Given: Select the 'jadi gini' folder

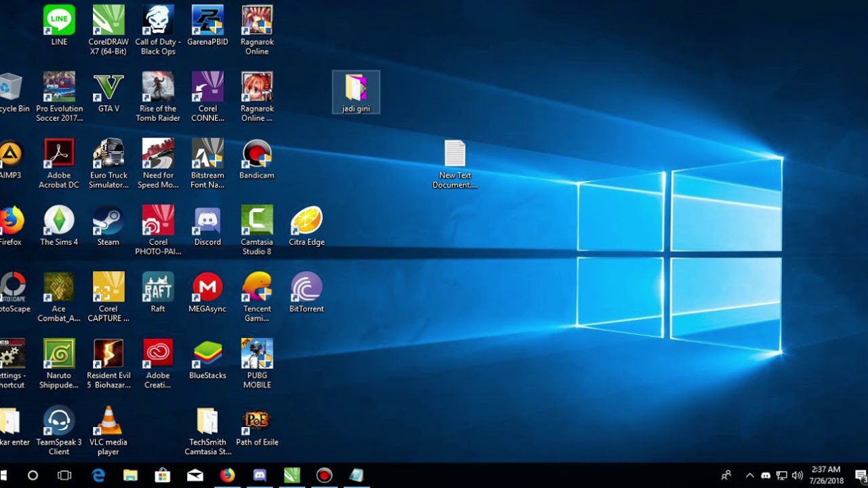Looking at the screenshot, I should click(x=356, y=92).
